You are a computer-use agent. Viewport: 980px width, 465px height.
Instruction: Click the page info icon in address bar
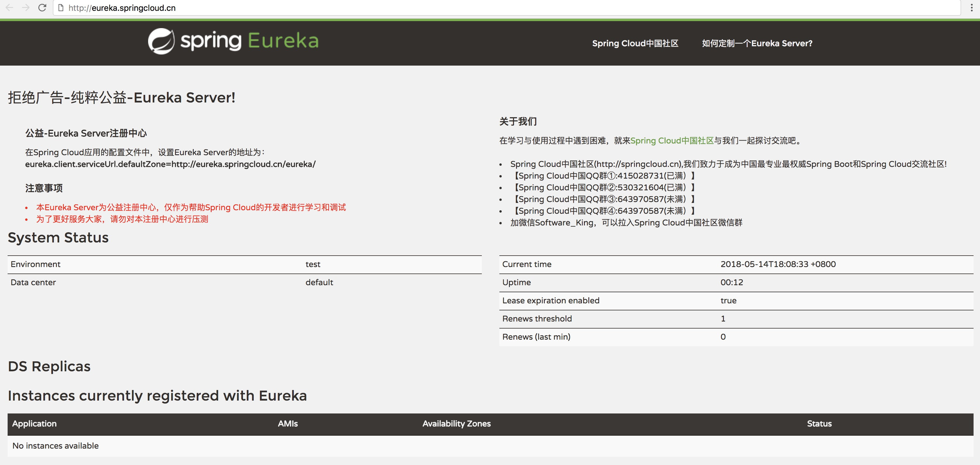pyautogui.click(x=61, y=8)
